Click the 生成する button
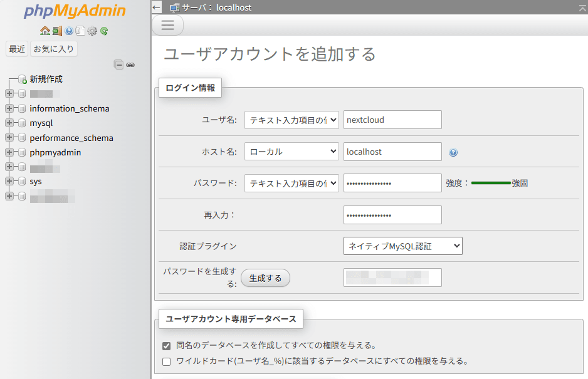588x379 pixels. pos(265,278)
